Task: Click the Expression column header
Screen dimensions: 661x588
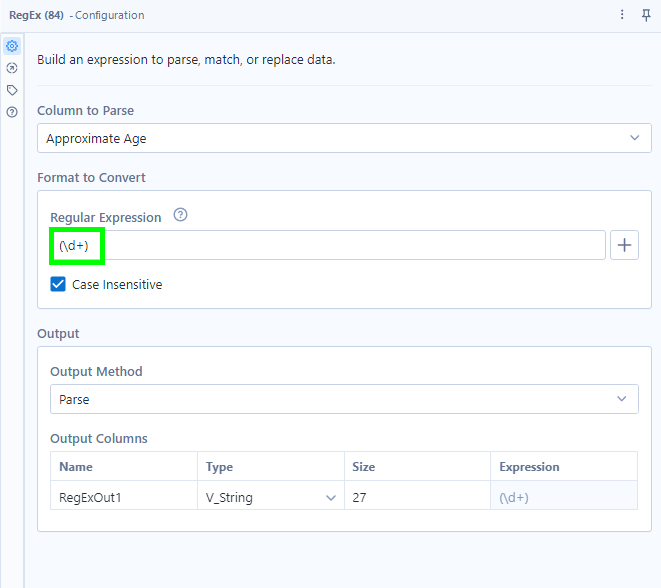Action: [564, 467]
